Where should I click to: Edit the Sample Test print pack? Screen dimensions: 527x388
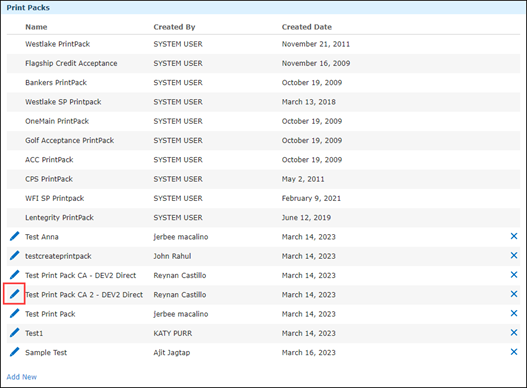tap(14, 352)
